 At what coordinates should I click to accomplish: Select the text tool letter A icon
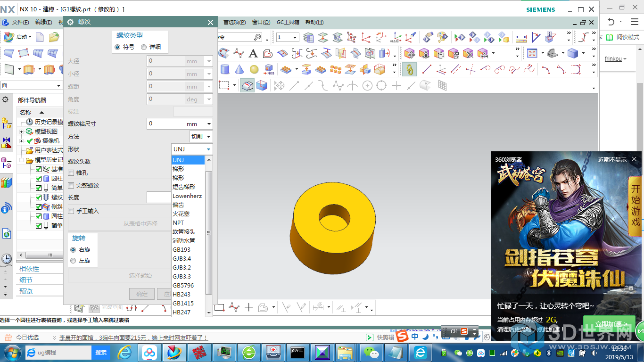pos(253,53)
